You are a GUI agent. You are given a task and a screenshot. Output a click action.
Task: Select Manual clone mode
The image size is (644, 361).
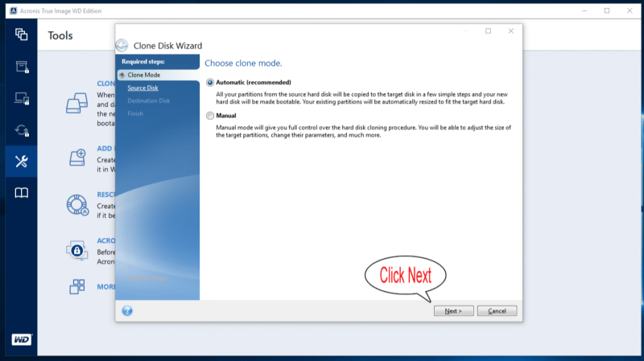(x=210, y=116)
